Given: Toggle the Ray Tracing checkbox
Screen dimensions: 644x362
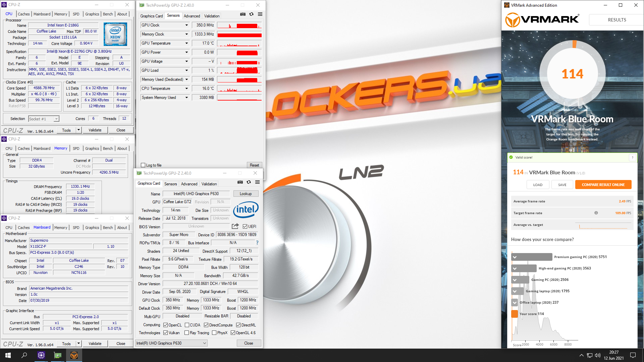Looking at the screenshot, I should click(187, 333).
